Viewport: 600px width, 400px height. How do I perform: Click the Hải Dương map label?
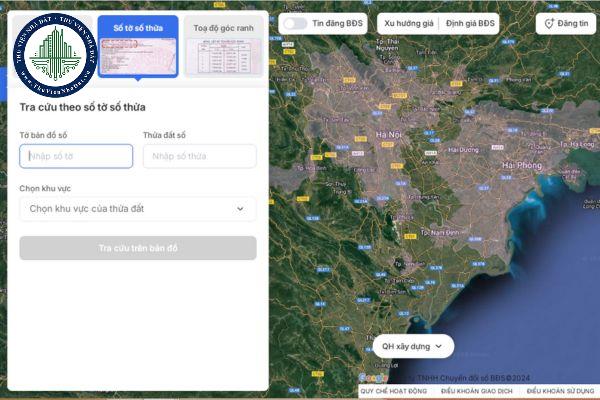[463, 150]
